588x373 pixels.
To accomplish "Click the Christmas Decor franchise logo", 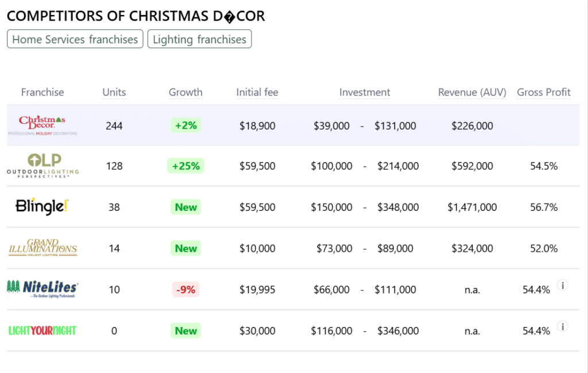I will 42,125.
